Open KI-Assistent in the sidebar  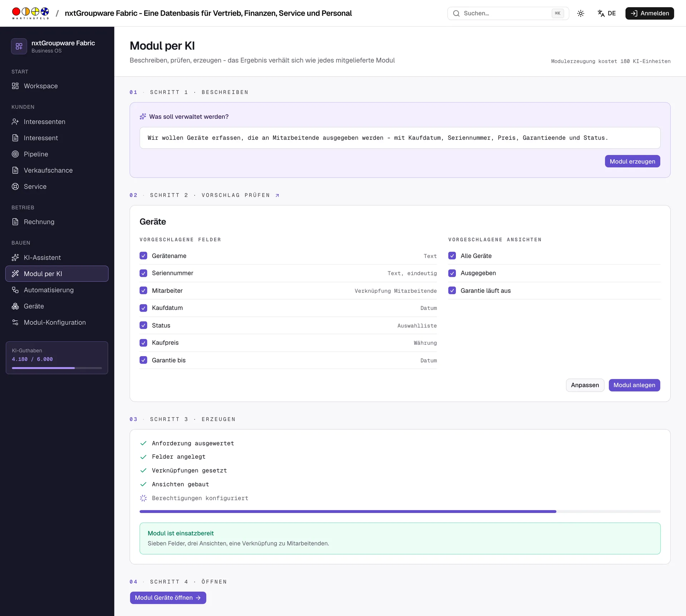(x=57, y=257)
